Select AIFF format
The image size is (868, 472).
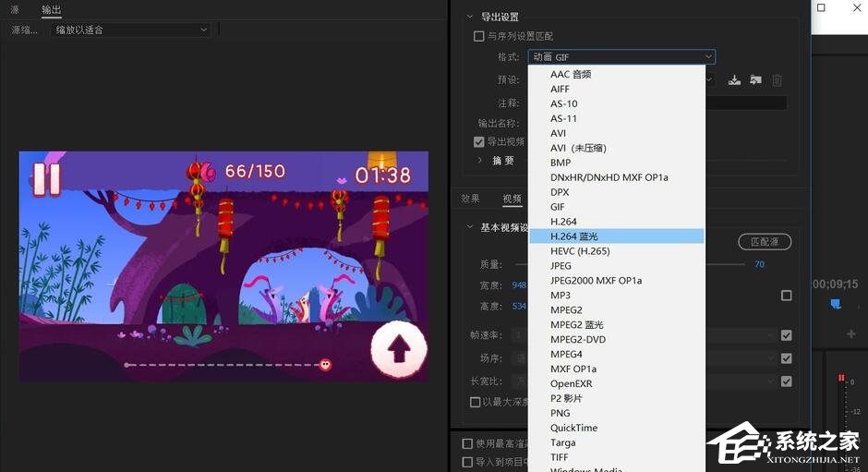[x=617, y=89]
